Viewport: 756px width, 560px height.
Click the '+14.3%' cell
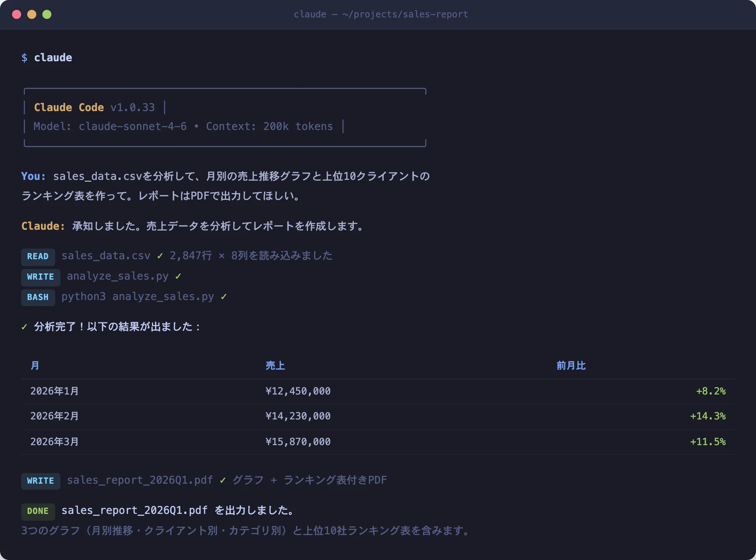708,416
